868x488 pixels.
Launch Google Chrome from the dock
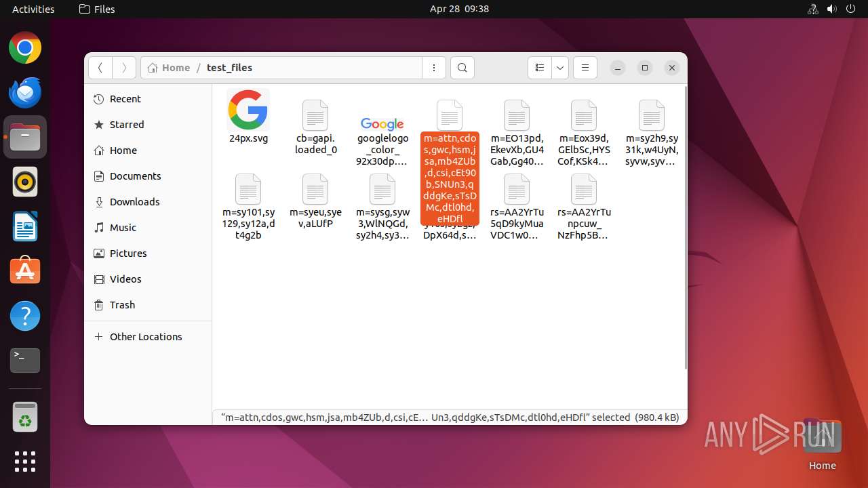[x=25, y=47]
